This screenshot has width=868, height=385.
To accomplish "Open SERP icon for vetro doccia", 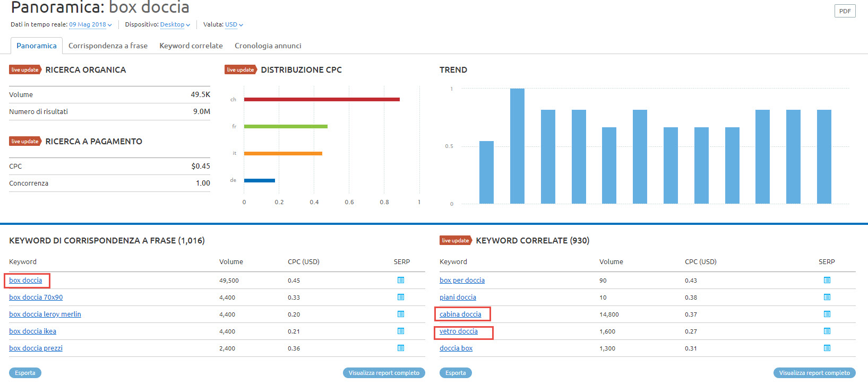I will coord(827,331).
